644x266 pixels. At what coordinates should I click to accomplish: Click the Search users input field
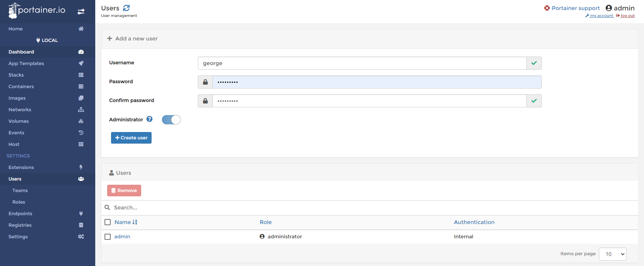click(x=374, y=207)
